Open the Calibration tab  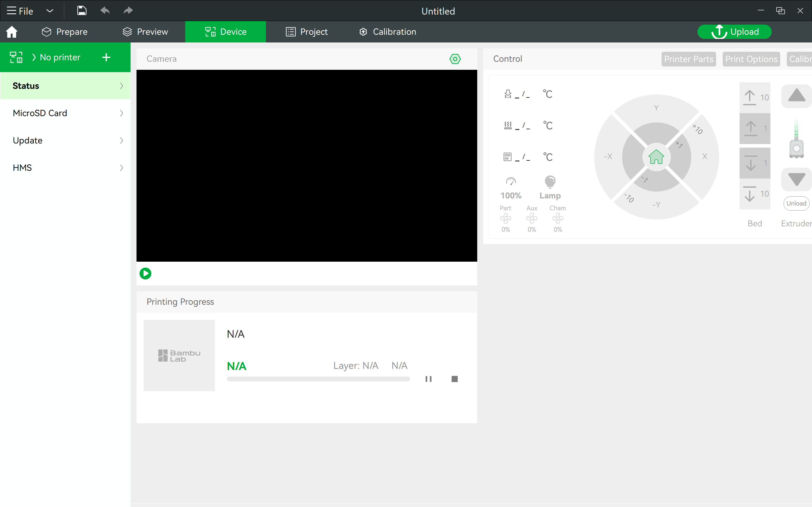click(x=388, y=32)
